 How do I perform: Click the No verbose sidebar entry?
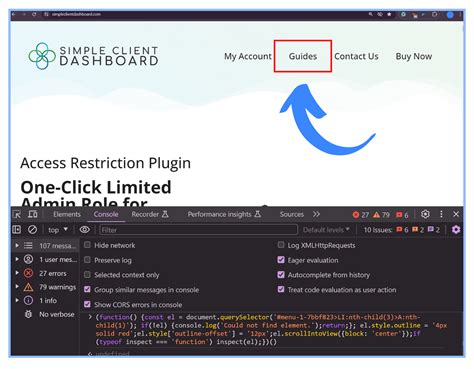(57, 314)
